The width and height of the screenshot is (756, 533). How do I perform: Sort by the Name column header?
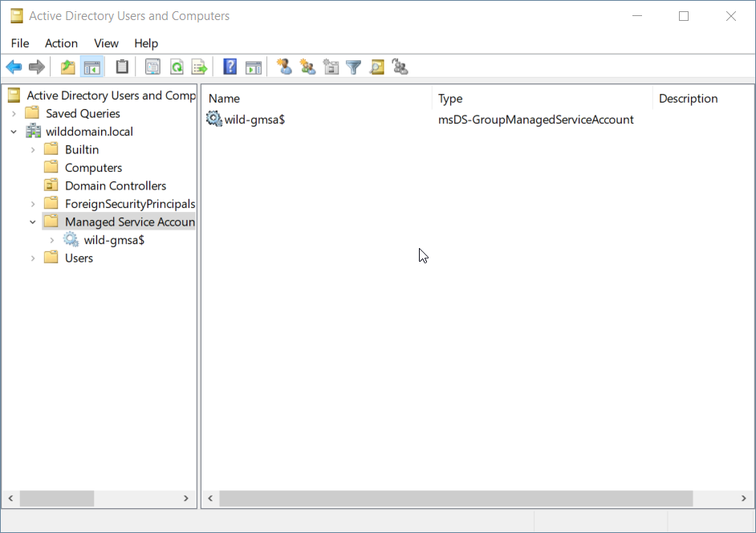pos(317,99)
